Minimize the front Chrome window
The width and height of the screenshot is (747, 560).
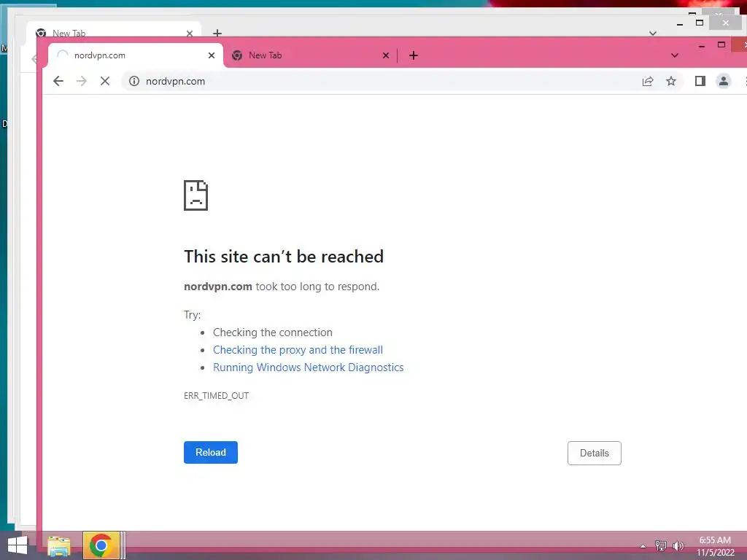coord(701,46)
